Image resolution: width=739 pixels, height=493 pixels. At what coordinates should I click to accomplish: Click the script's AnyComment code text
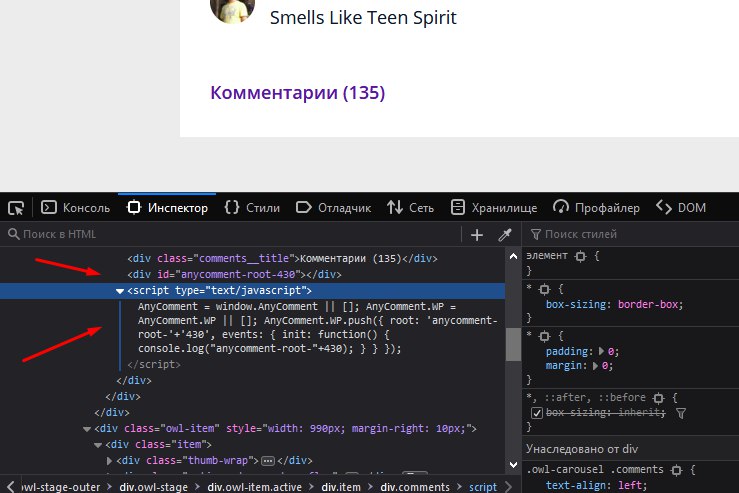coord(318,328)
